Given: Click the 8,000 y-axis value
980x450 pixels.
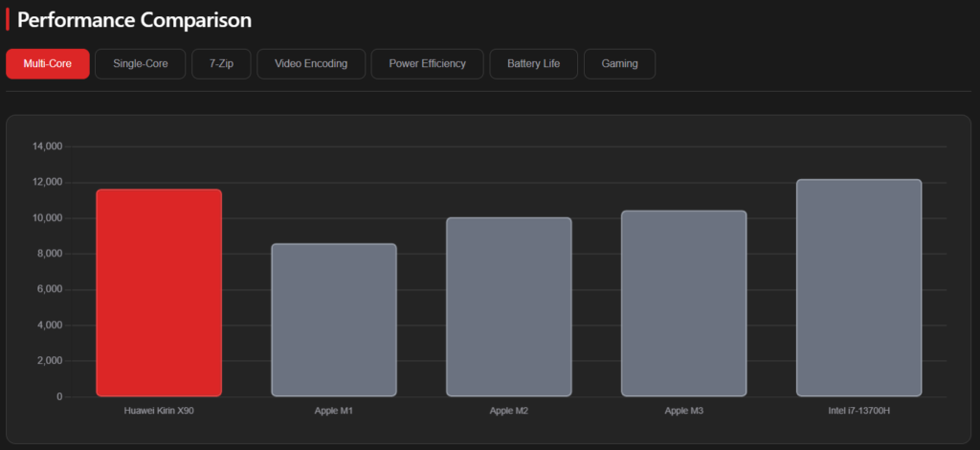Looking at the screenshot, I should [x=50, y=254].
